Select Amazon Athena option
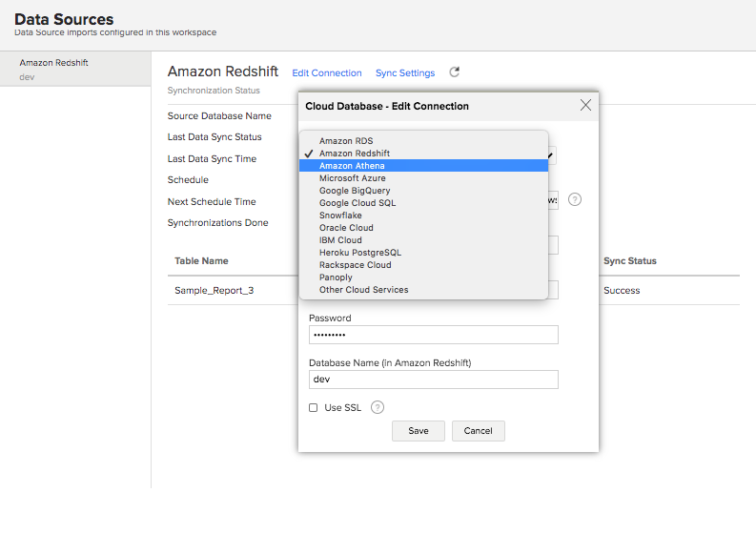The width and height of the screenshot is (756, 534). 424,166
